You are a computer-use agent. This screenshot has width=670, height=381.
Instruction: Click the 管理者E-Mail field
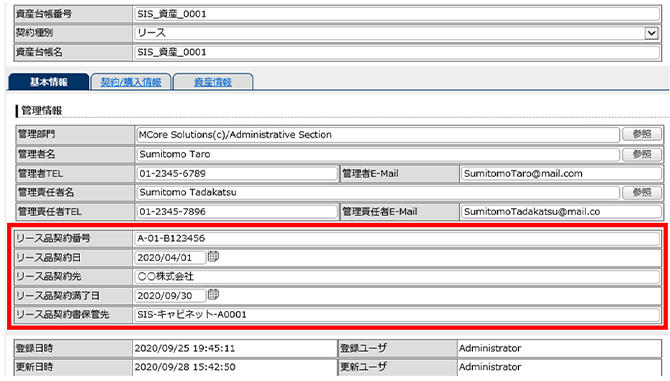(x=561, y=174)
